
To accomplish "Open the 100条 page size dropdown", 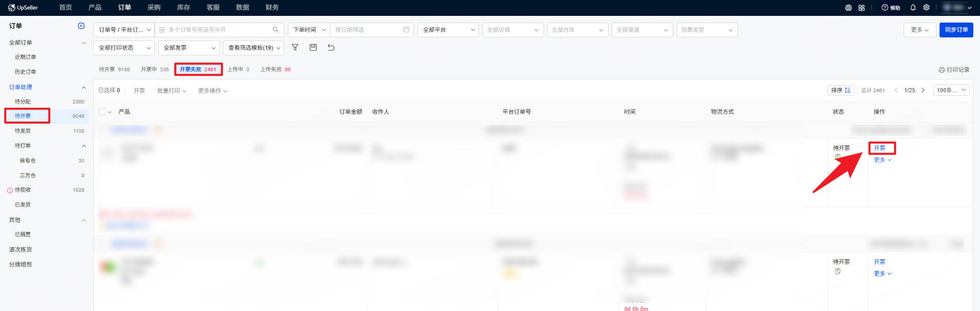I will tap(951, 90).
